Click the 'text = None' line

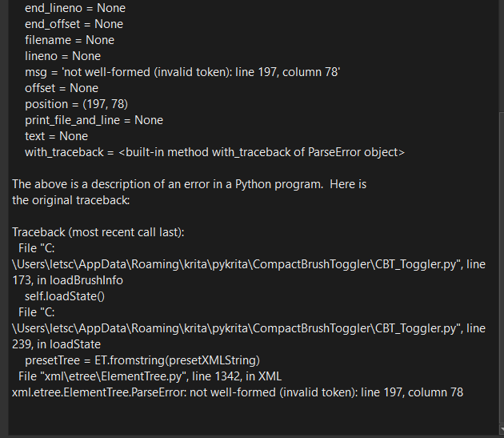click(x=56, y=136)
